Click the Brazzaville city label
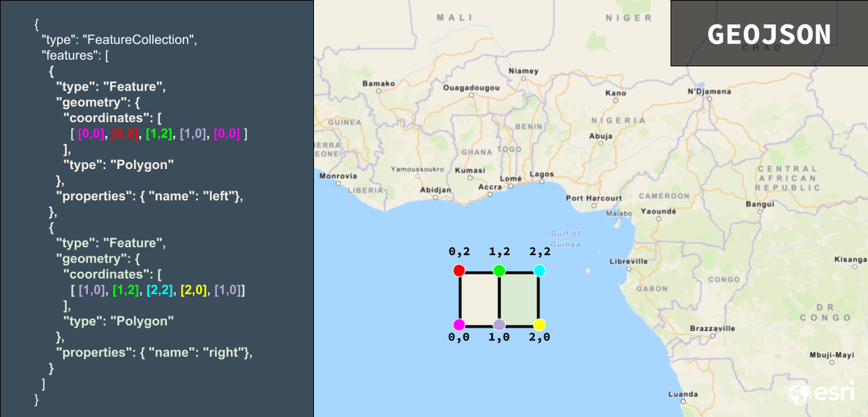Image resolution: width=868 pixels, height=417 pixels. point(712,328)
